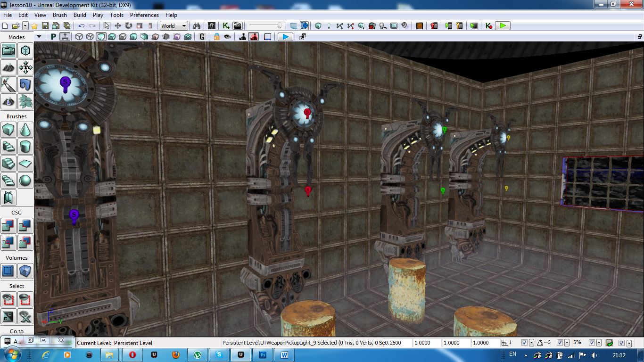Add Volume cube icon in Volumes
Image resolution: width=644 pixels, height=362 pixels.
click(25, 271)
